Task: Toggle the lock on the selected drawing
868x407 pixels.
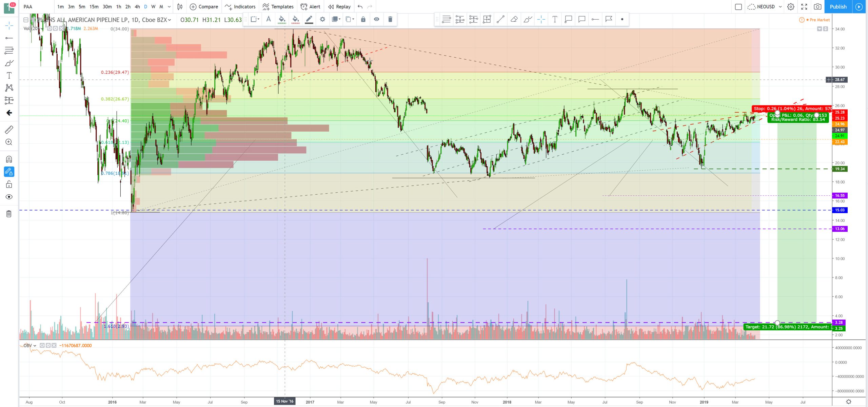Action: 363,19
